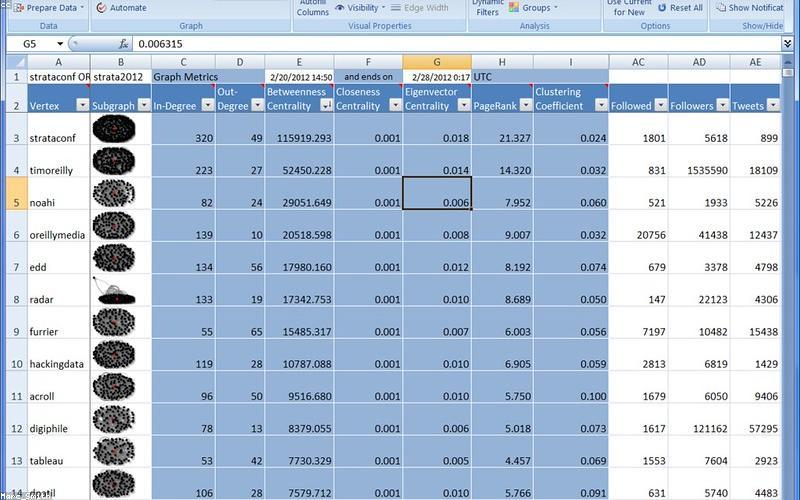Open the Followers filter dropdown

click(723, 105)
